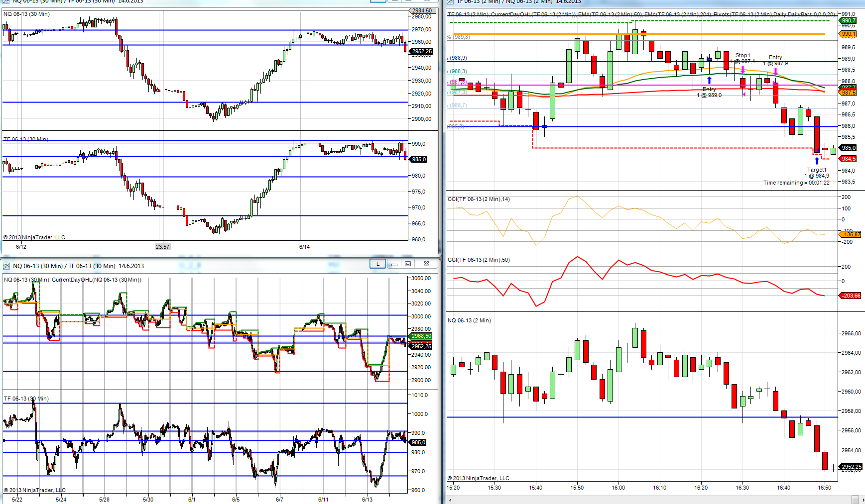
Task: Click the 5/28 date label on the lower-left chart axis
Action: pos(104,500)
